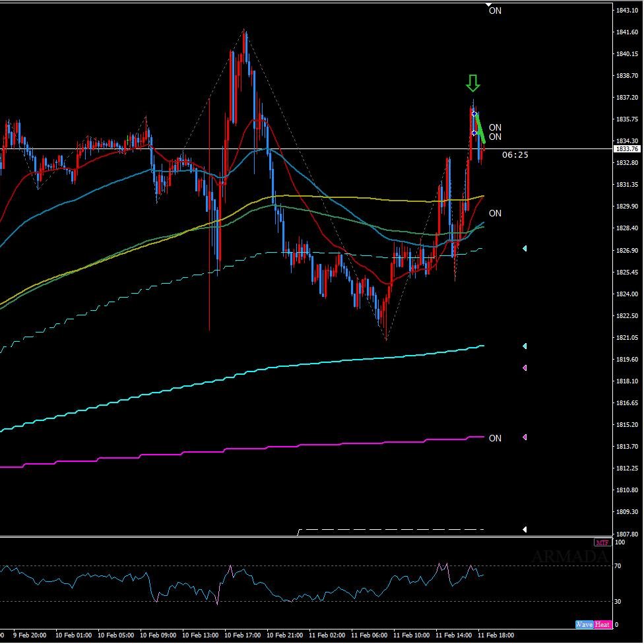Click the 1831.35 price scale label
644x644 pixels.
627,184
